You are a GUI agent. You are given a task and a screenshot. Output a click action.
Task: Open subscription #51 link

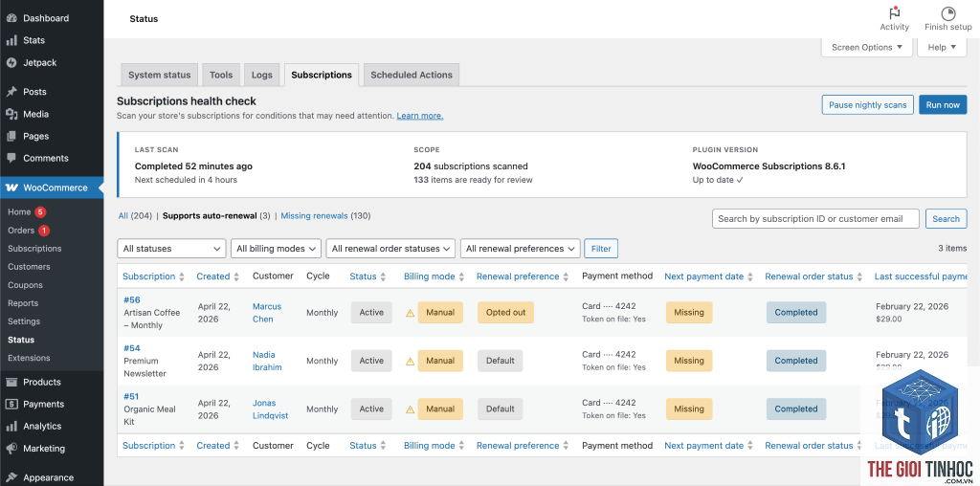point(131,397)
